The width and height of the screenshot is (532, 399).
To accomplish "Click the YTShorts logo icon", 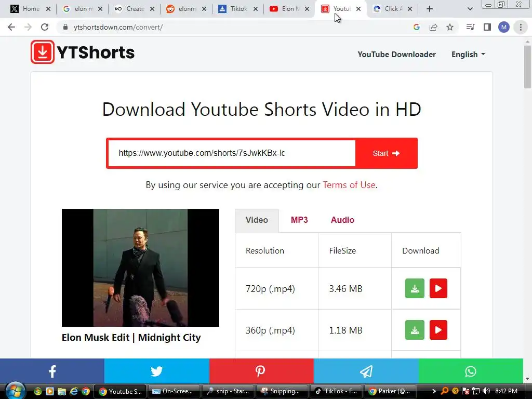I will pos(43,52).
